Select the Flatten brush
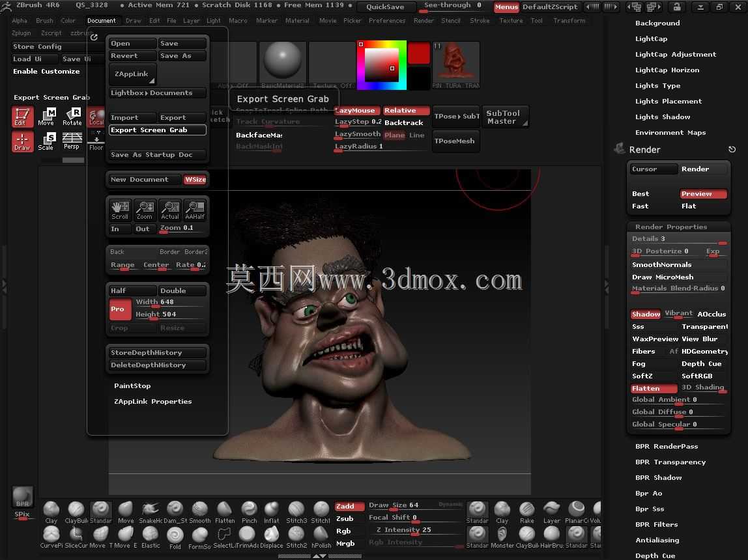Image resolution: width=748 pixels, height=560 pixels. (225, 512)
